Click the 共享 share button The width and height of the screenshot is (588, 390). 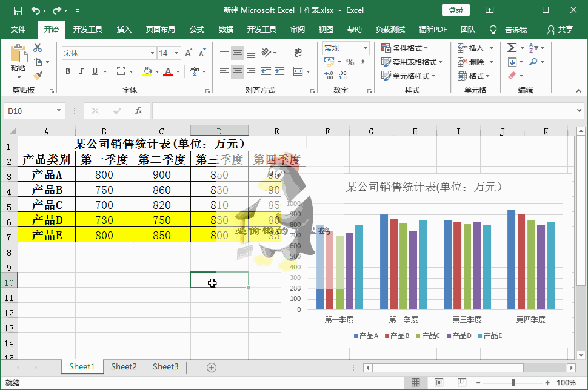pos(560,30)
